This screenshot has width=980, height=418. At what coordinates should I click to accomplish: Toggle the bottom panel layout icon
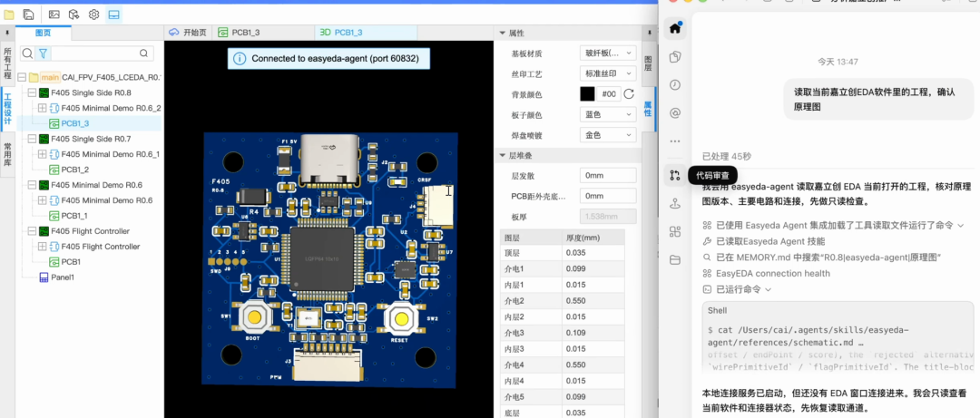(x=113, y=14)
